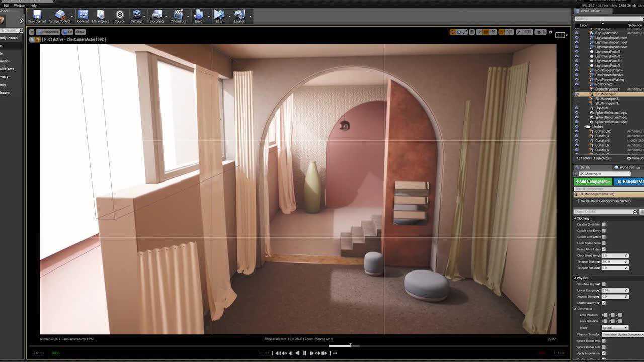Toggle Ignore Radial Impulse checkbox

click(x=604, y=341)
